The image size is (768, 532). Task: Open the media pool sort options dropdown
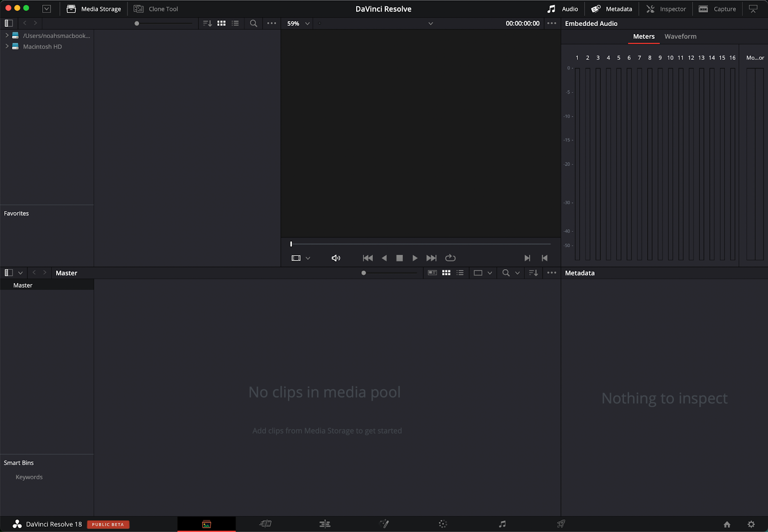pos(533,272)
